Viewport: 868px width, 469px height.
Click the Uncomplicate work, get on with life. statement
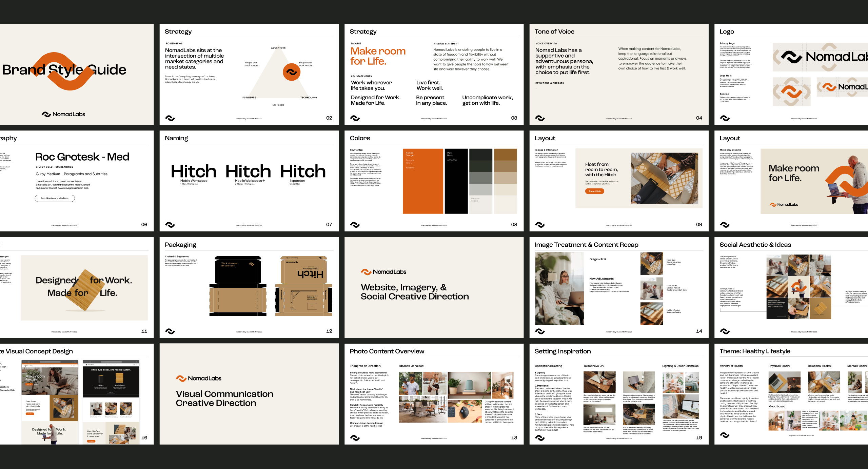[487, 100]
